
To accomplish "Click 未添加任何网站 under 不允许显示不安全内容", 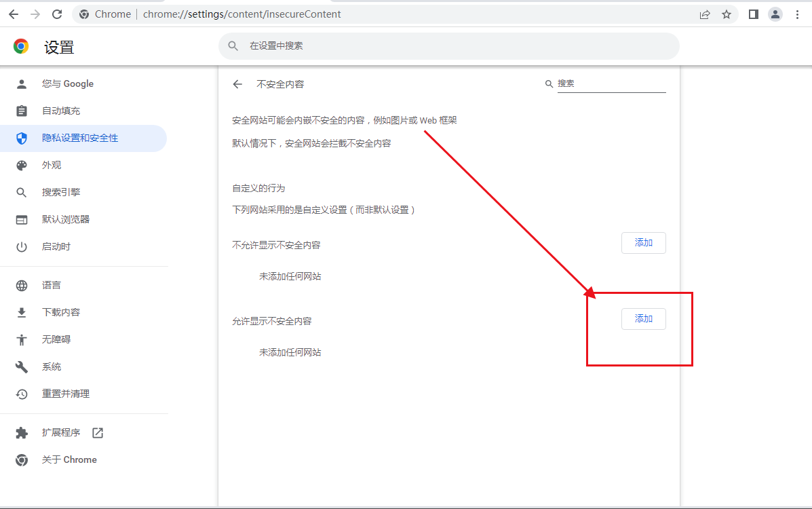I will click(x=290, y=277).
